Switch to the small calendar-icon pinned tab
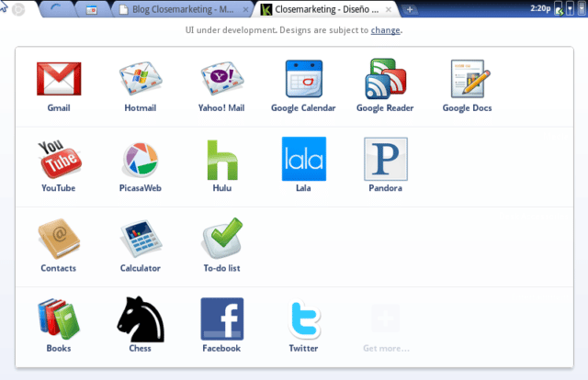The width and height of the screenshot is (588, 380). 92,10
